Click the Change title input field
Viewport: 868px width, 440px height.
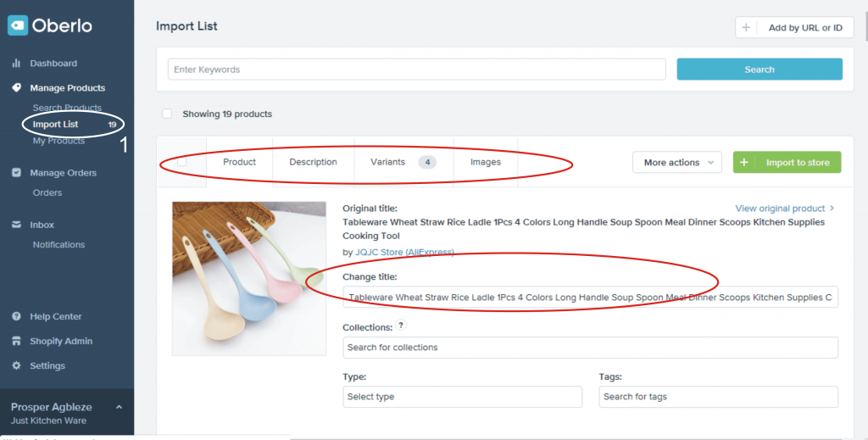(x=590, y=298)
